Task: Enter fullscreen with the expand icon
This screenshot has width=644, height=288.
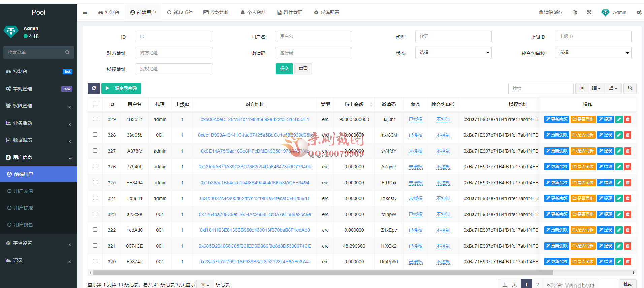Action: coord(589,12)
